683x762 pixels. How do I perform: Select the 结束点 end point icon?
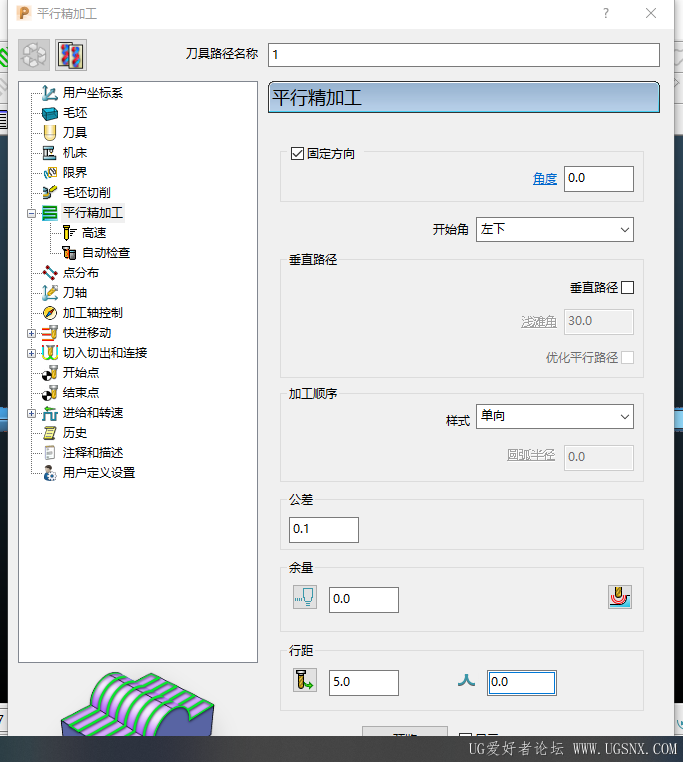(50, 393)
